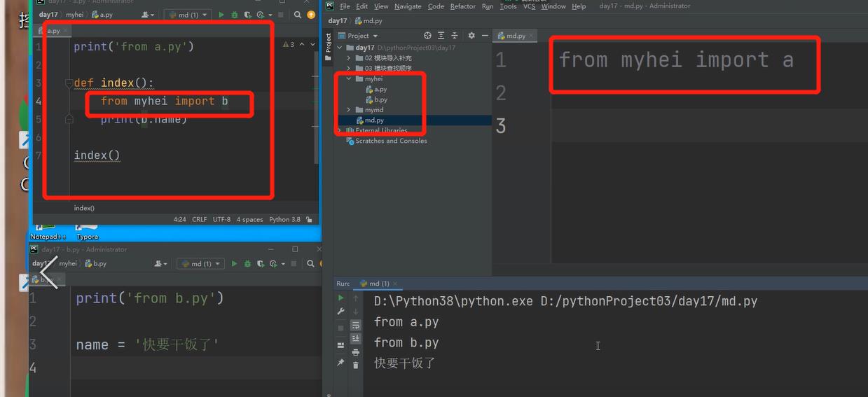The image size is (868, 397).
Task: Run with coverage in a.py window
Action: click(248, 15)
